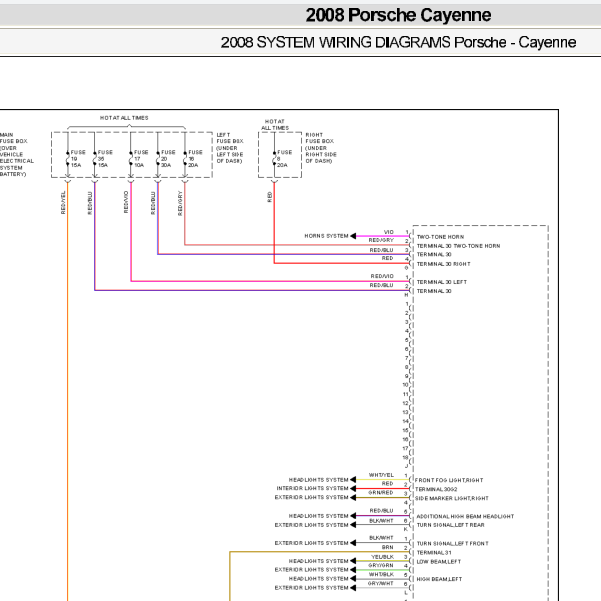Click the arrowhead beside HORNS SYSTEM

[x=353, y=236]
